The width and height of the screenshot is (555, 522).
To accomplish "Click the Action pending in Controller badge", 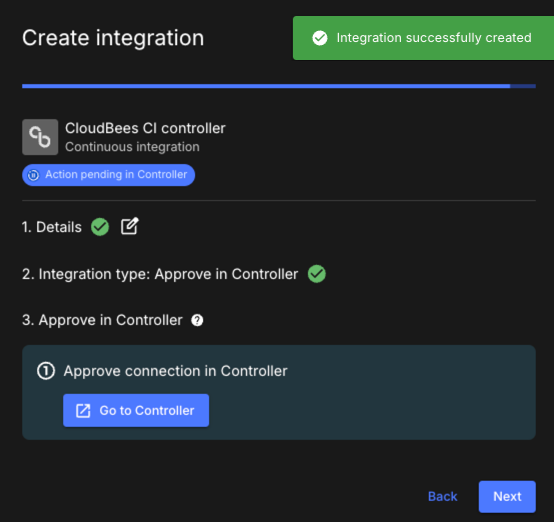I will click(108, 175).
